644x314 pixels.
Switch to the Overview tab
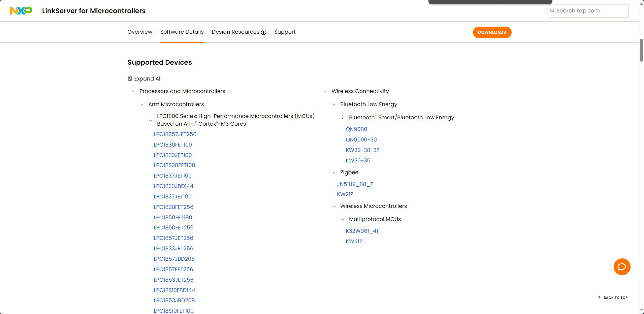[x=139, y=32]
